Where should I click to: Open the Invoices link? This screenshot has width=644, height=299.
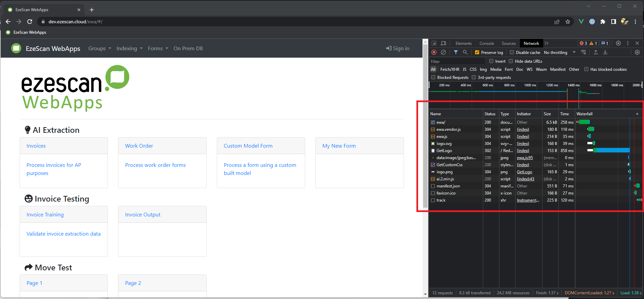click(36, 146)
